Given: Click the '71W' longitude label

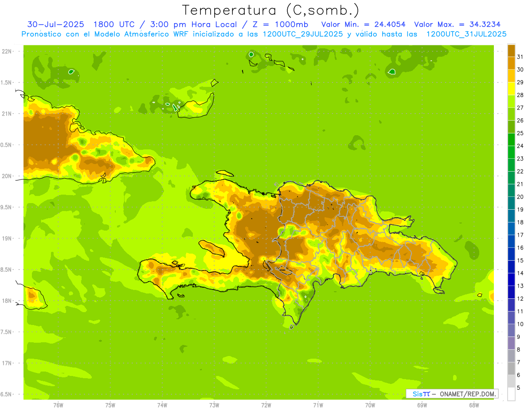Looking at the screenshot, I should (x=318, y=405).
